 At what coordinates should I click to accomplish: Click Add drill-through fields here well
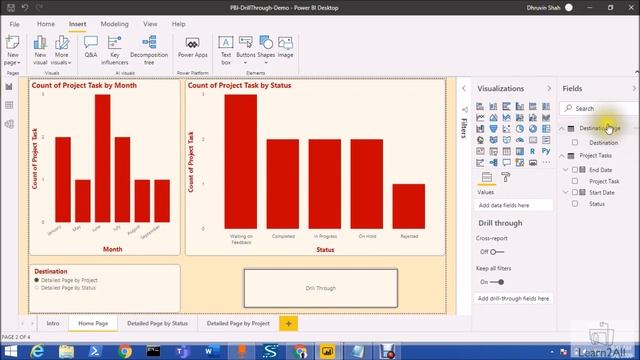pos(514,298)
